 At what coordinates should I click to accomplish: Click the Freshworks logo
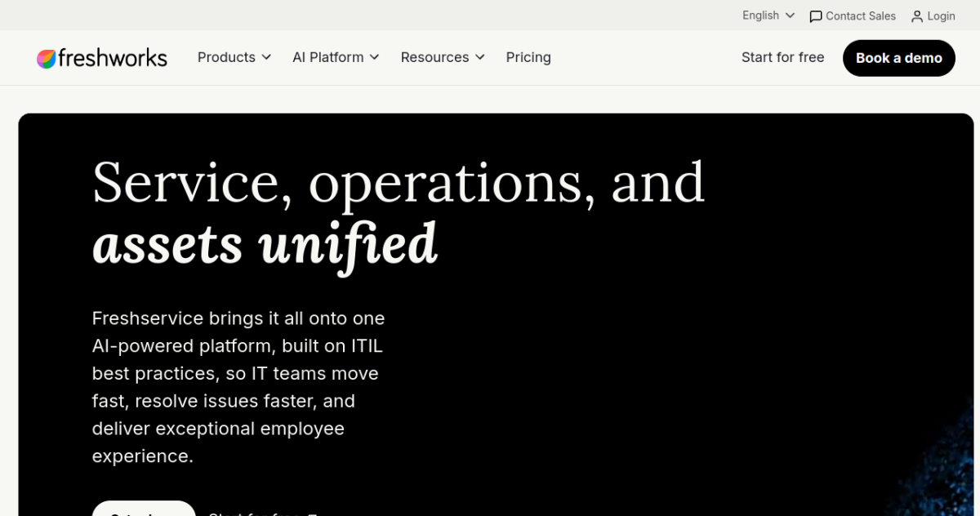coord(102,58)
